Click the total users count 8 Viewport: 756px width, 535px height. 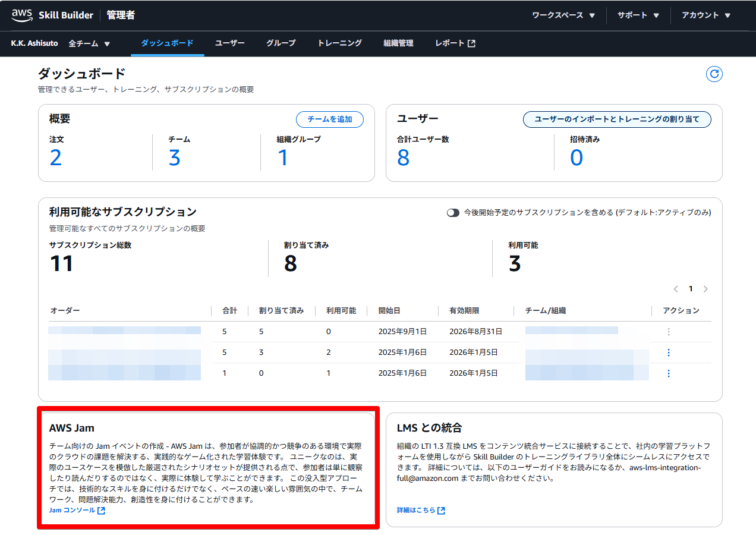(x=403, y=158)
